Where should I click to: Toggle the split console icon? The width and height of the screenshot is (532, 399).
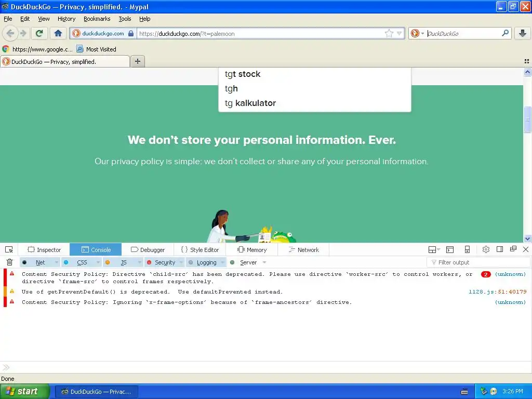(x=450, y=250)
